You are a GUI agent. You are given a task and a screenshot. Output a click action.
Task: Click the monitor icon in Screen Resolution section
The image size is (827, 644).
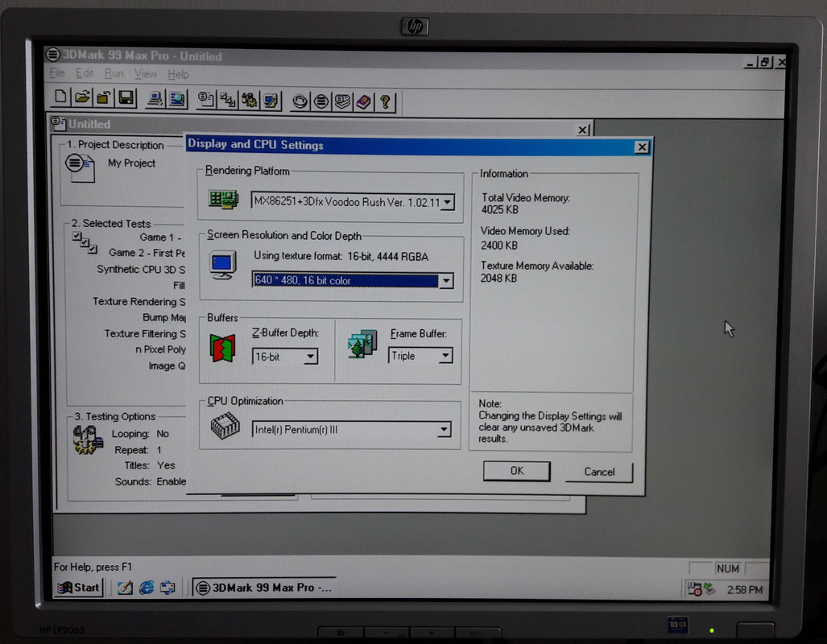tap(222, 266)
